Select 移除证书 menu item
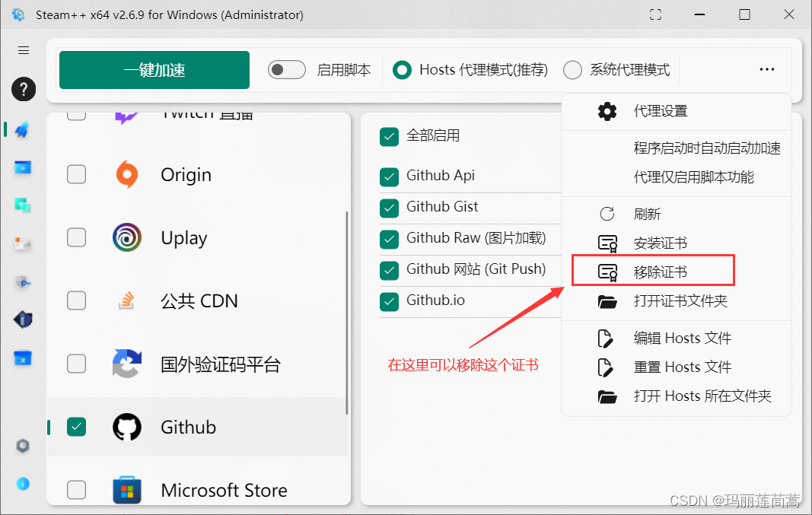This screenshot has height=515, width=812. pos(677,272)
